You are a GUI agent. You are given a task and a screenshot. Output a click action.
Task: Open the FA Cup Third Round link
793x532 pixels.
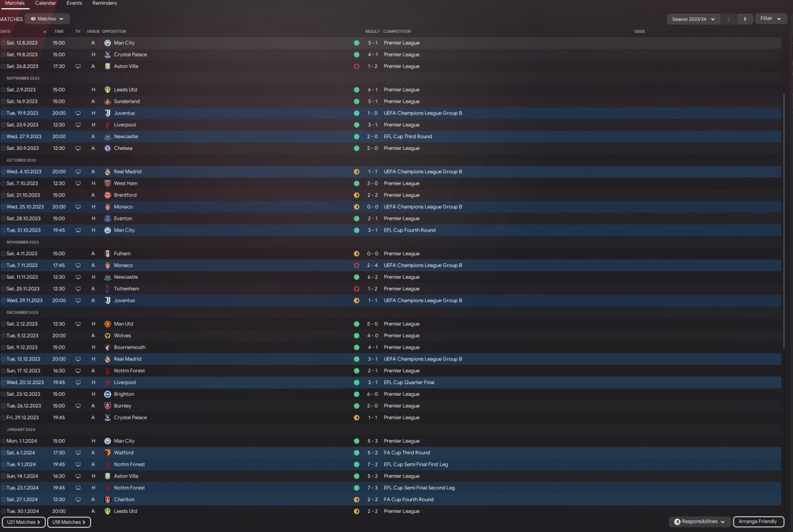(x=407, y=453)
